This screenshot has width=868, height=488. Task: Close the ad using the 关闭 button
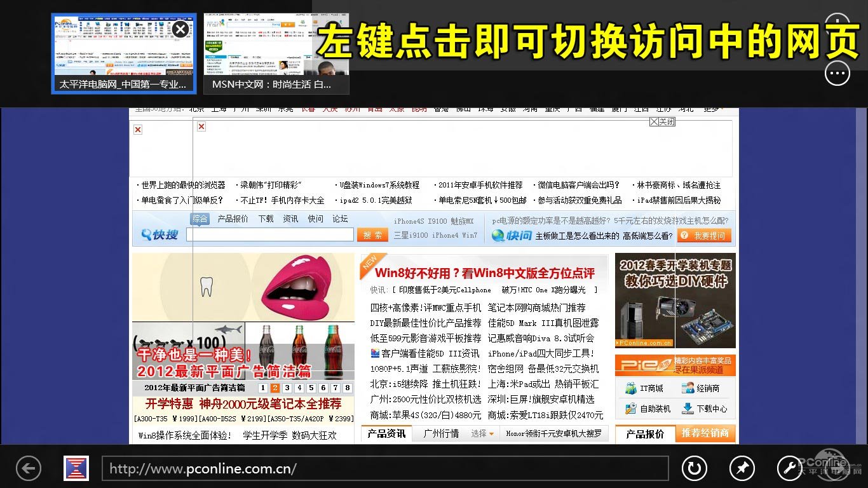point(663,121)
